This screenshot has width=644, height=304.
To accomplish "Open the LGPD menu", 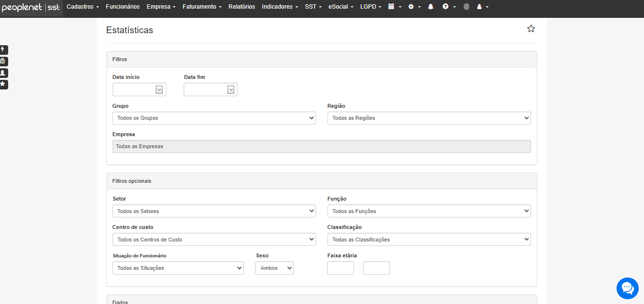I will (371, 7).
